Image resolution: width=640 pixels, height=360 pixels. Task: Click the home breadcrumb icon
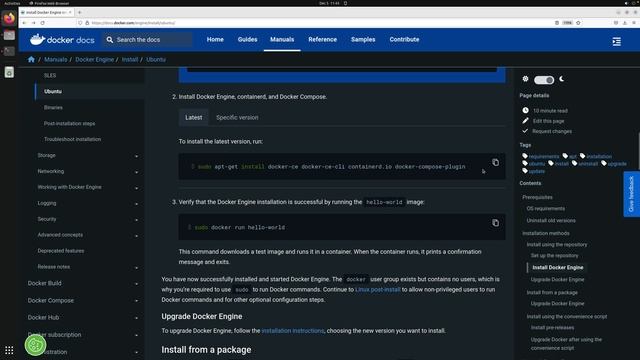[x=31, y=59]
